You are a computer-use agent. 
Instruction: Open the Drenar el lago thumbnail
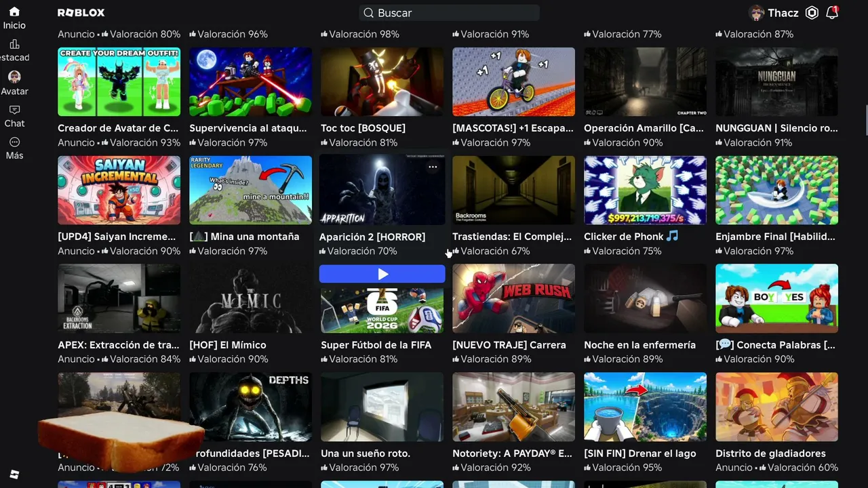[646, 407]
